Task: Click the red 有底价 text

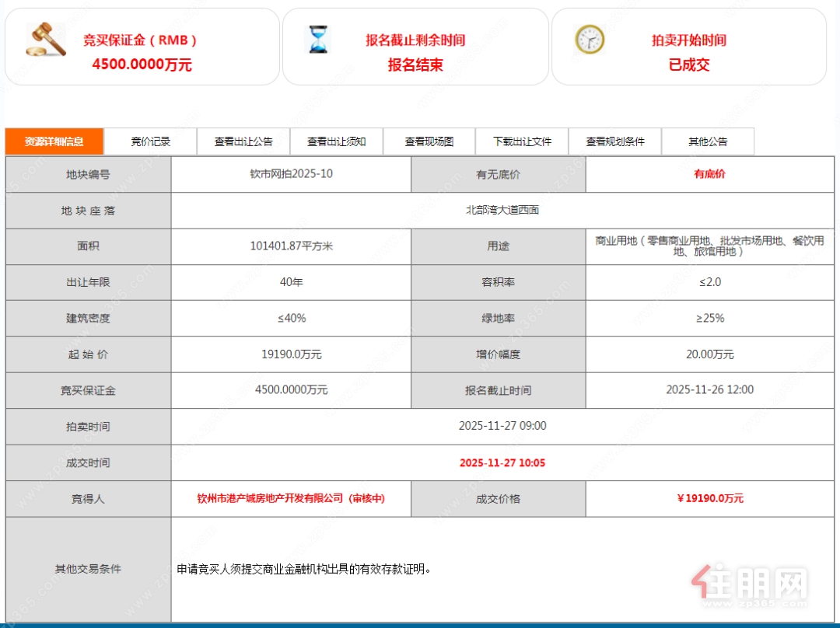Action: pos(709,174)
